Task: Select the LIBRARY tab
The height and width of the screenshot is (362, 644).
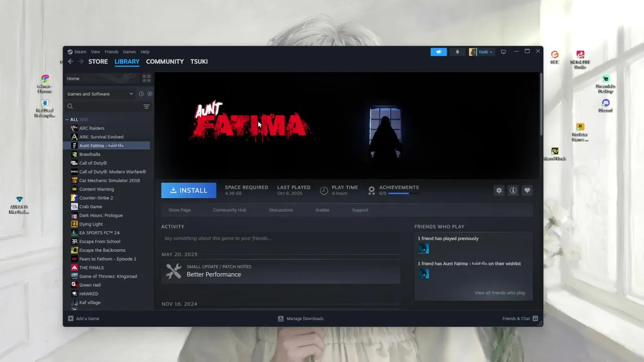Action: coord(127,61)
